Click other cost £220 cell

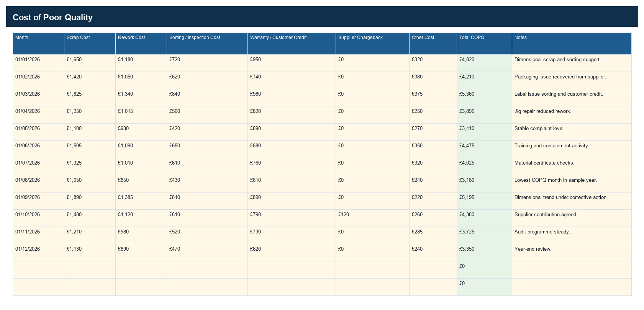tap(433, 201)
